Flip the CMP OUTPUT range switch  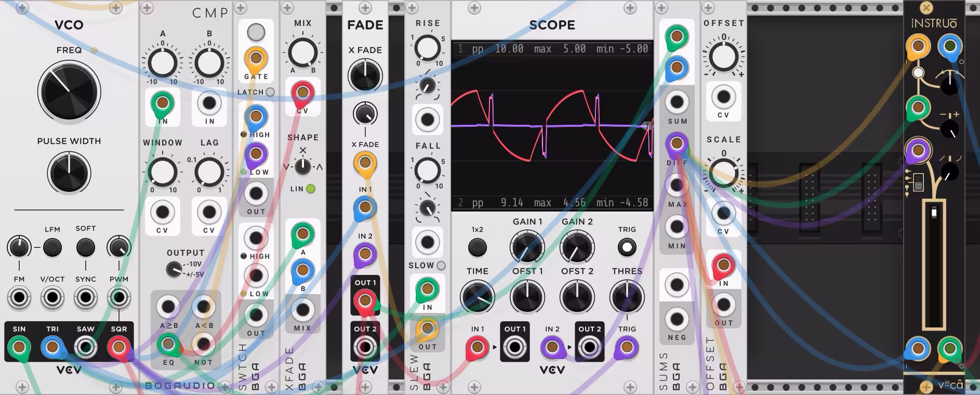pos(174,269)
